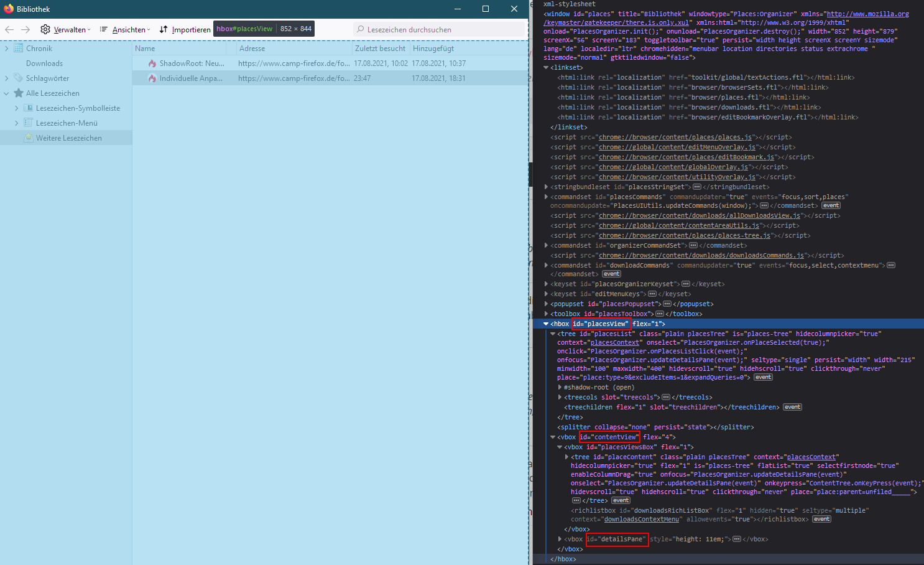Expand the Lesezeichen-Symbolleiste tree node

pos(17,108)
